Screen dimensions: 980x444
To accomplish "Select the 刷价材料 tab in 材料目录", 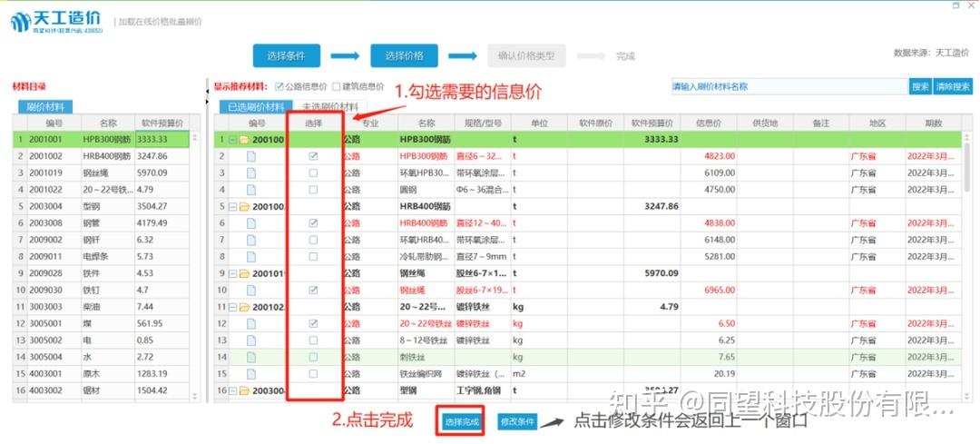I will coord(45,107).
